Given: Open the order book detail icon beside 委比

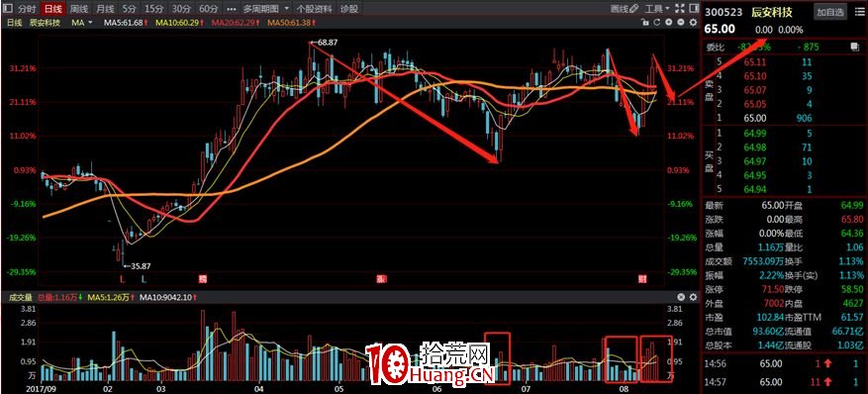Looking at the screenshot, I should point(854,48).
